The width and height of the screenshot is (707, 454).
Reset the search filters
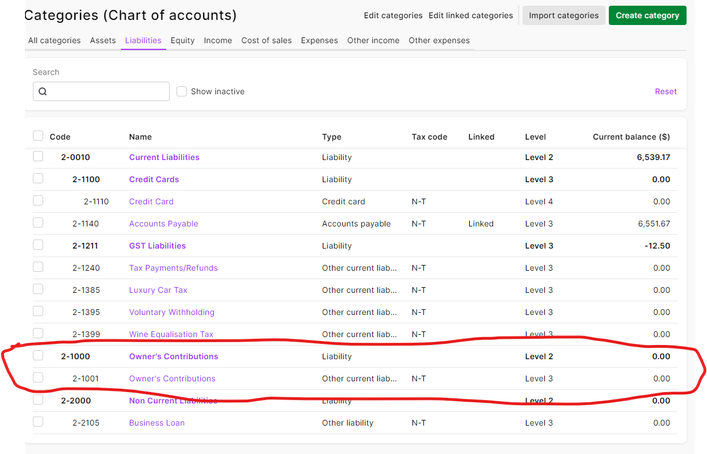coord(665,92)
